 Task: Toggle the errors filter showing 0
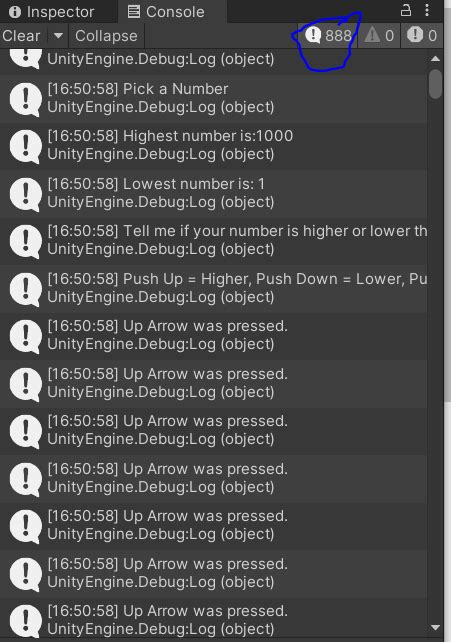(x=422, y=36)
